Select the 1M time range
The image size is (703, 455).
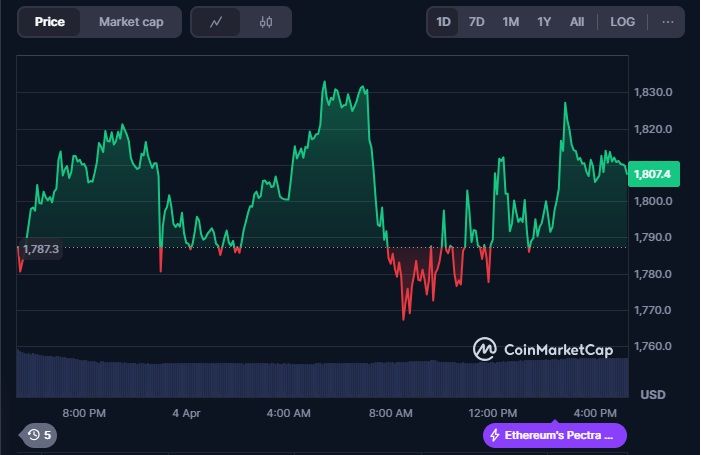[511, 22]
